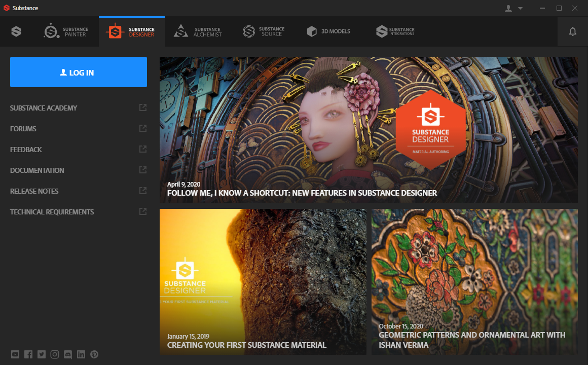Go to the Substance Source tab
Image resolution: width=588 pixels, height=365 pixels.
[x=264, y=31]
